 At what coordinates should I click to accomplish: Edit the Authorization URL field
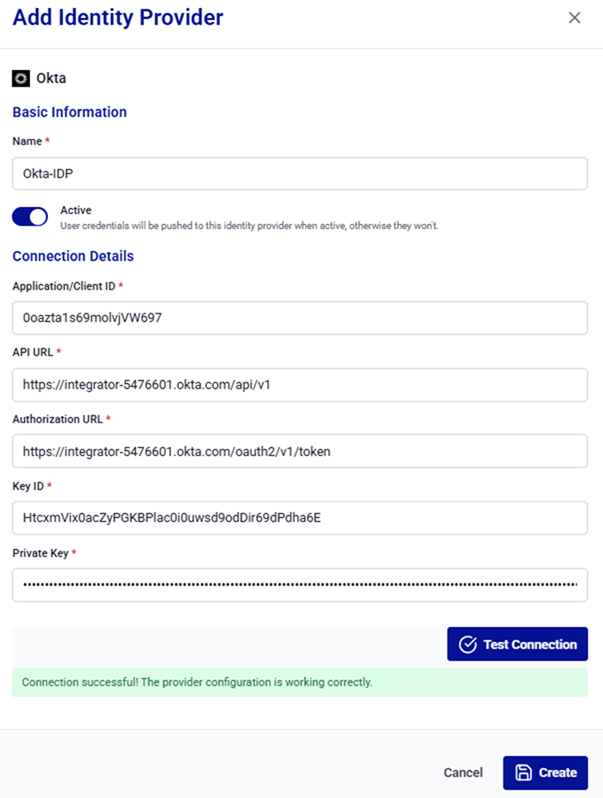tap(300, 451)
